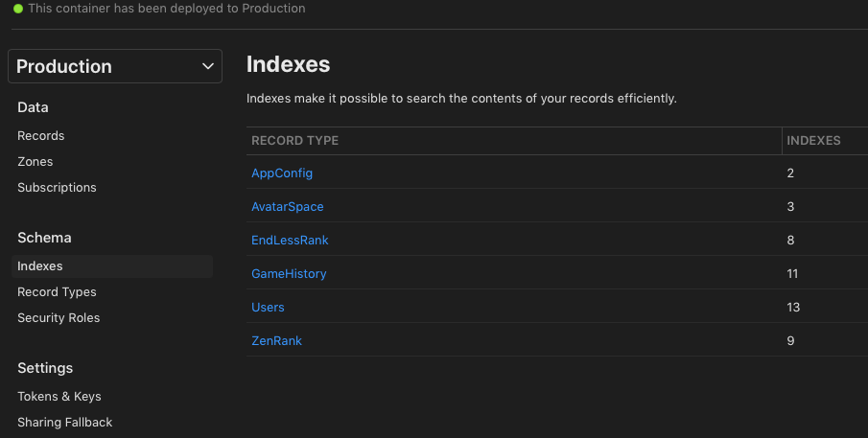
Task: Open the EndLessRank record type link
Action: click(x=290, y=240)
